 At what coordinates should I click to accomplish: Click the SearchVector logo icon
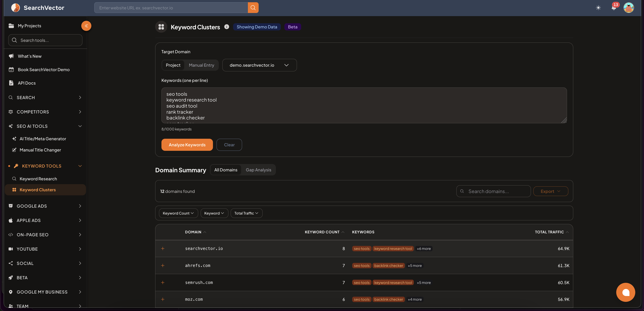[x=15, y=8]
